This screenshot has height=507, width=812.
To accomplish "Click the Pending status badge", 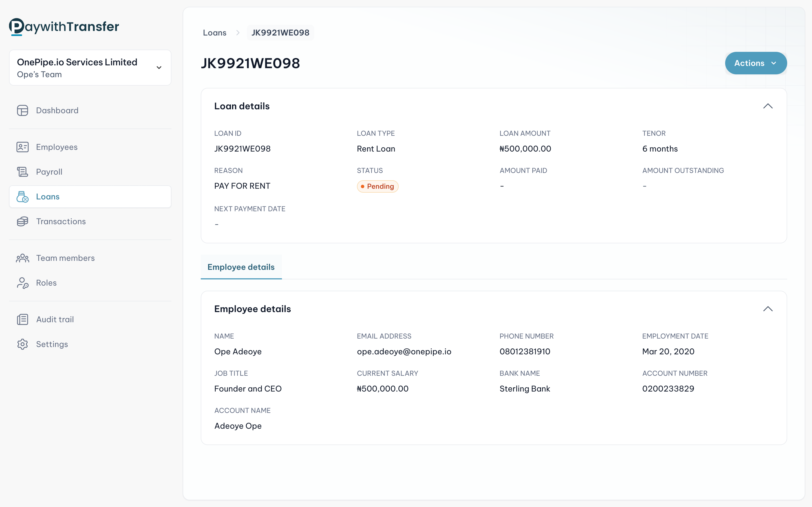I will tap(377, 186).
